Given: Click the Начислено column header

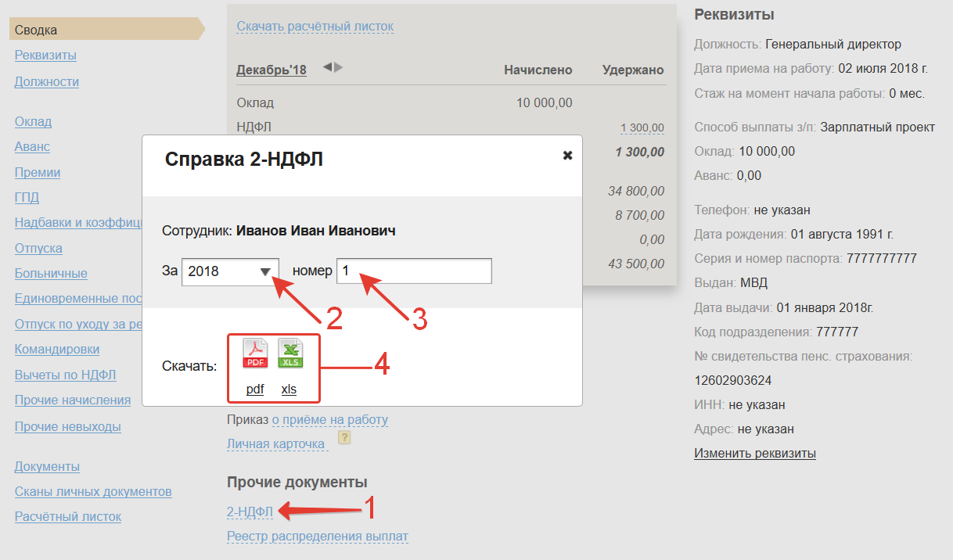Looking at the screenshot, I should [538, 70].
